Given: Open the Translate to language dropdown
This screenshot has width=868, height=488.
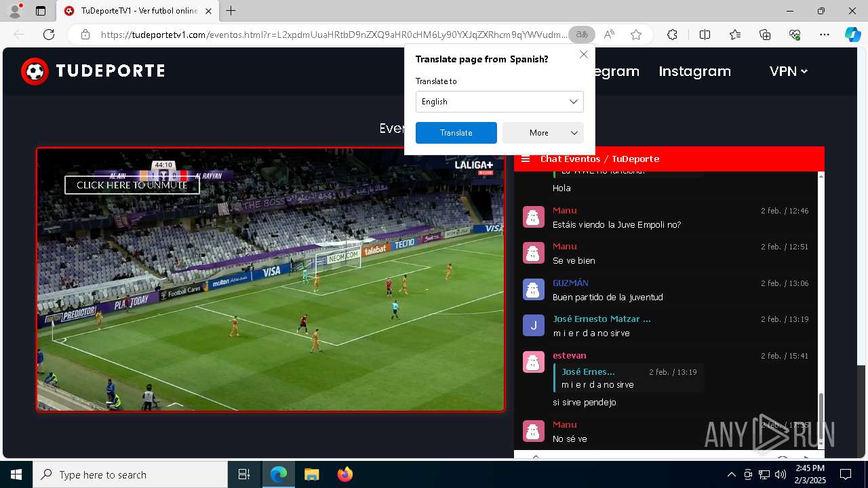Looking at the screenshot, I should click(x=500, y=102).
